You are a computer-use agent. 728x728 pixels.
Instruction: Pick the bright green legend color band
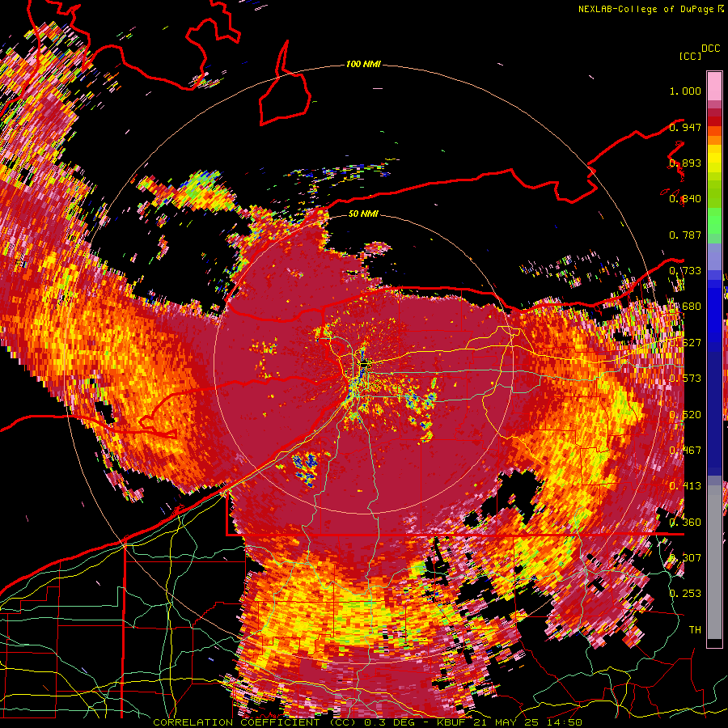(714, 222)
